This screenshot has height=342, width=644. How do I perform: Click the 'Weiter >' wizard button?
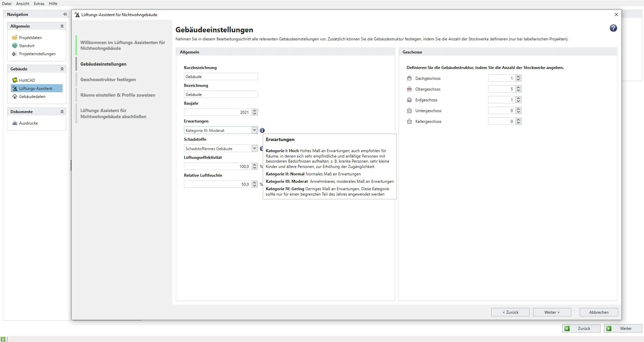(552, 312)
